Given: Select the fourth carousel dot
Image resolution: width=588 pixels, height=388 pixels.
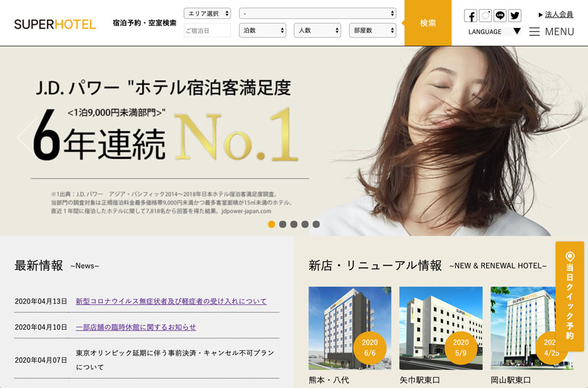Looking at the screenshot, I should (305, 224).
